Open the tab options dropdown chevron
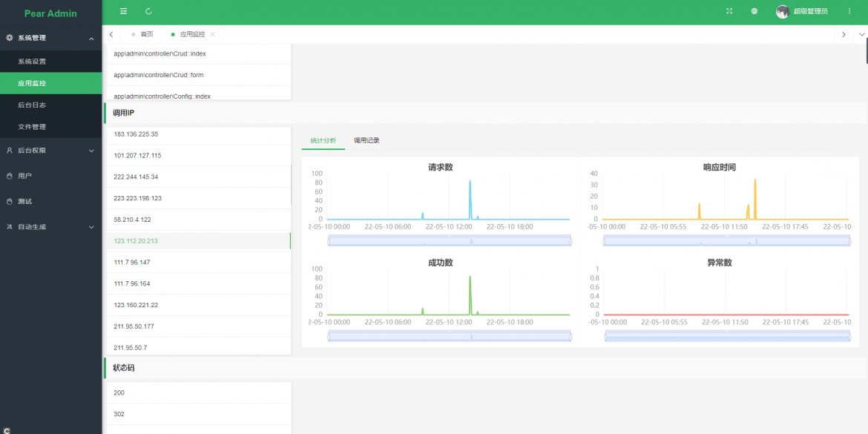Screen dimensions: 868x434 (862, 34)
